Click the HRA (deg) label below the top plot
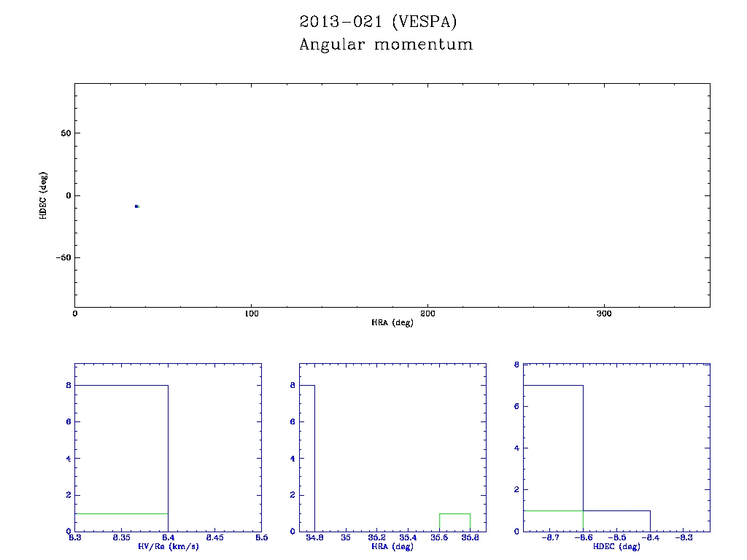This screenshot has width=747, height=560. click(x=392, y=322)
